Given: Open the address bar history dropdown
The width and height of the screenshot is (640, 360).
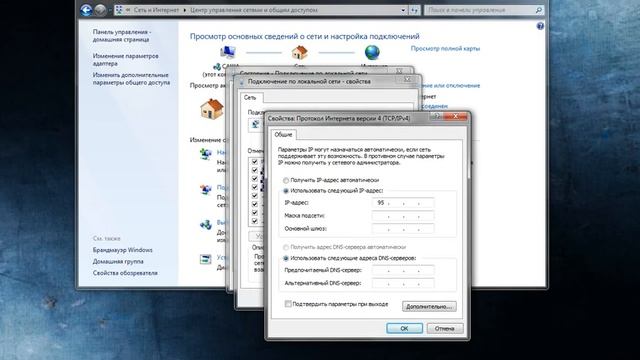Looking at the screenshot, I should pos(403,10).
